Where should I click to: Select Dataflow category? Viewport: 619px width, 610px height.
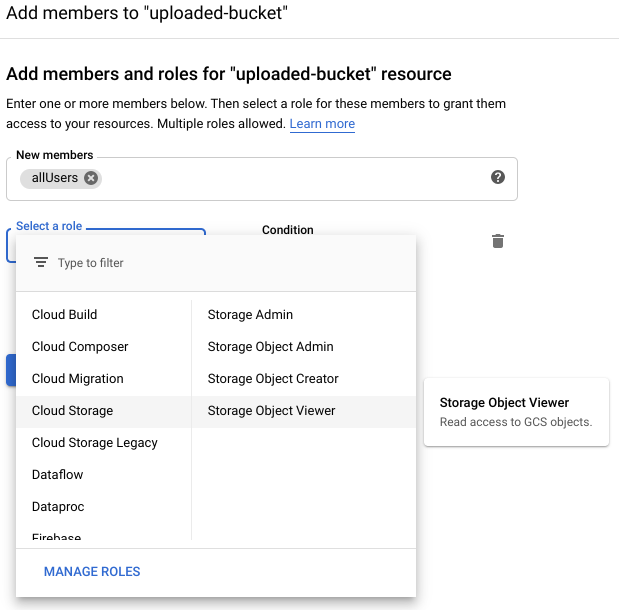click(x=58, y=475)
